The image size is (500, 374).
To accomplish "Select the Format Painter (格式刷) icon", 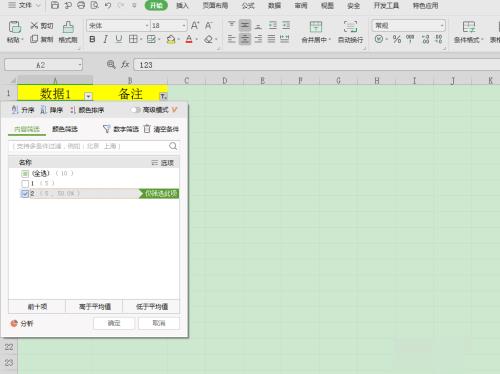I will 68,27.
